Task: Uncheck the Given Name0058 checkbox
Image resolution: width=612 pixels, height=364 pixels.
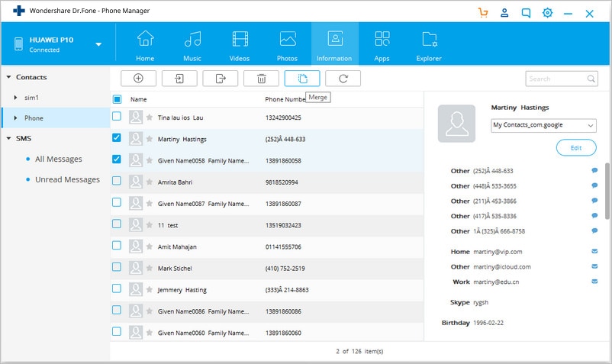Action: (116, 159)
